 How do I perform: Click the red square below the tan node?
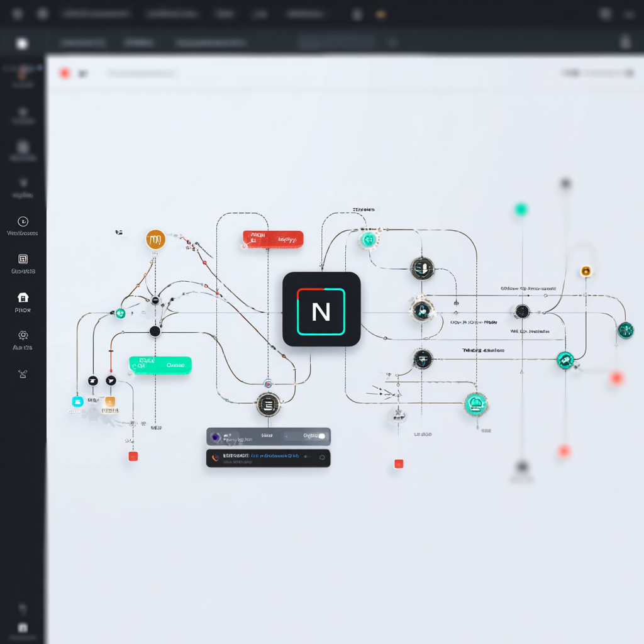click(133, 457)
